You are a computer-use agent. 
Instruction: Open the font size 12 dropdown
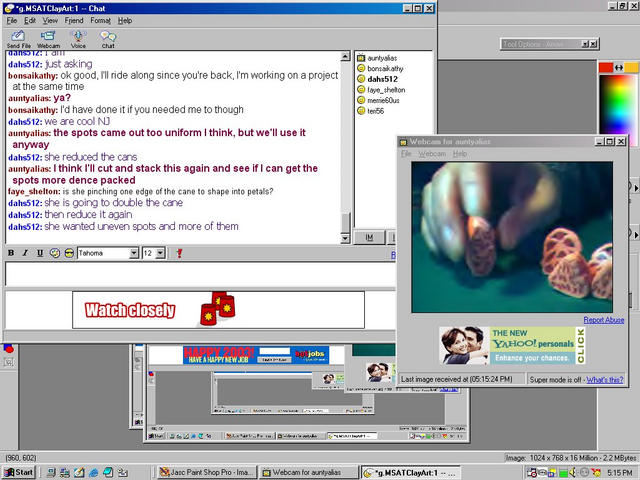pyautogui.click(x=161, y=253)
